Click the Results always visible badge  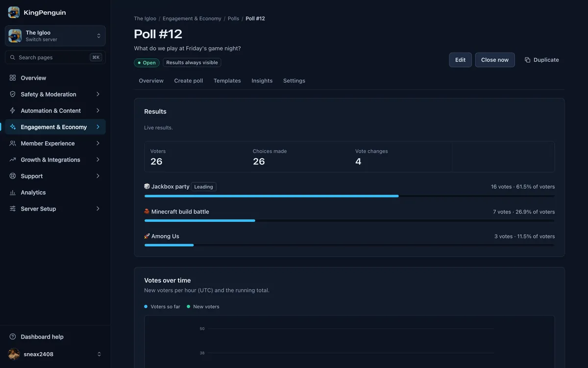[192, 63]
